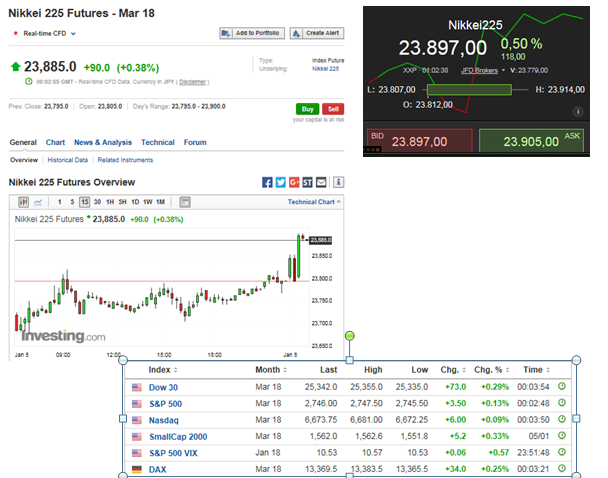Viewport: 608px width, 478px height.
Task: Click clock icon in SmallCap 2000 row
Action: pyautogui.click(x=562, y=436)
